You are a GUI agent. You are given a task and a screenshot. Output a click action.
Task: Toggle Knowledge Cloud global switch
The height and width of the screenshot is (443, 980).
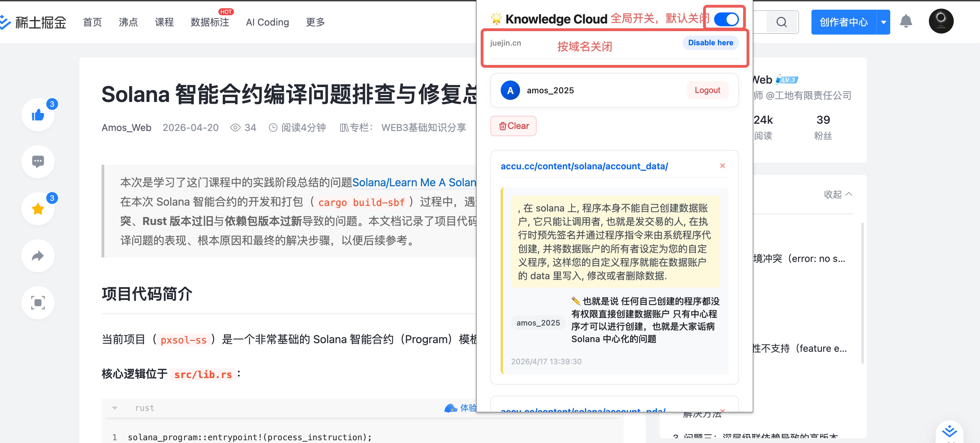726,19
